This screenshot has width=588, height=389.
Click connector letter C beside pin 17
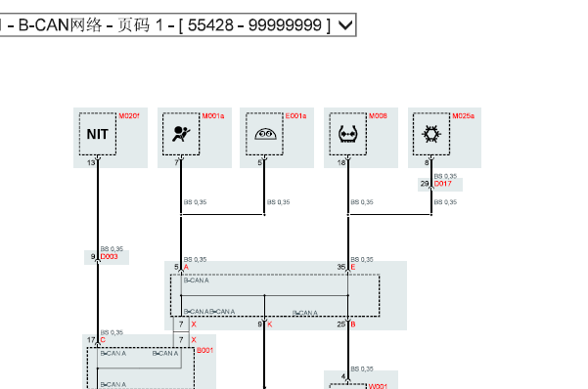pyautogui.click(x=103, y=340)
